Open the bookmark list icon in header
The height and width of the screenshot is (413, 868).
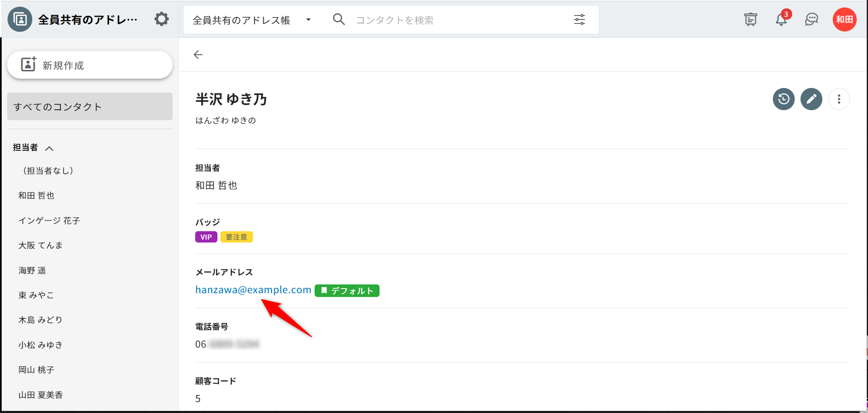pyautogui.click(x=750, y=20)
